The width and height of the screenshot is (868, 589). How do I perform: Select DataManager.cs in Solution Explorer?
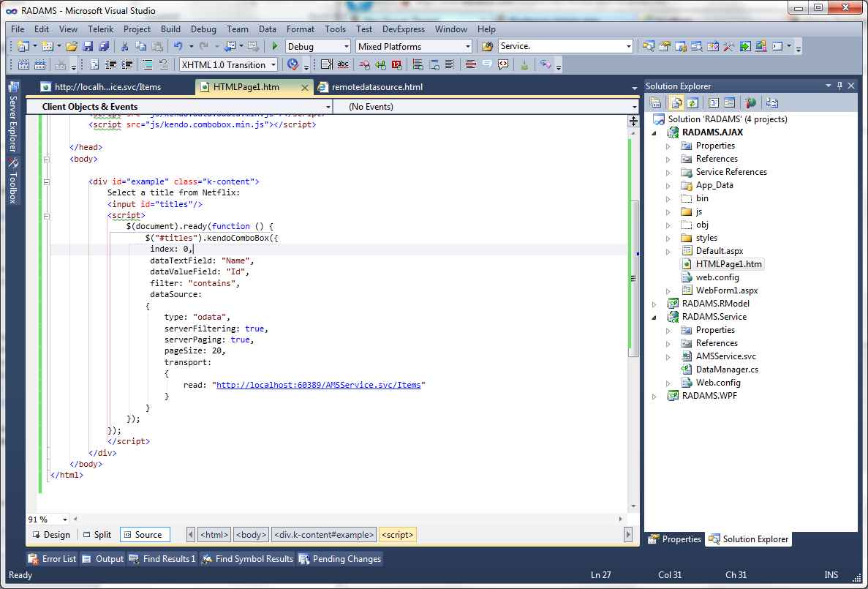[726, 369]
